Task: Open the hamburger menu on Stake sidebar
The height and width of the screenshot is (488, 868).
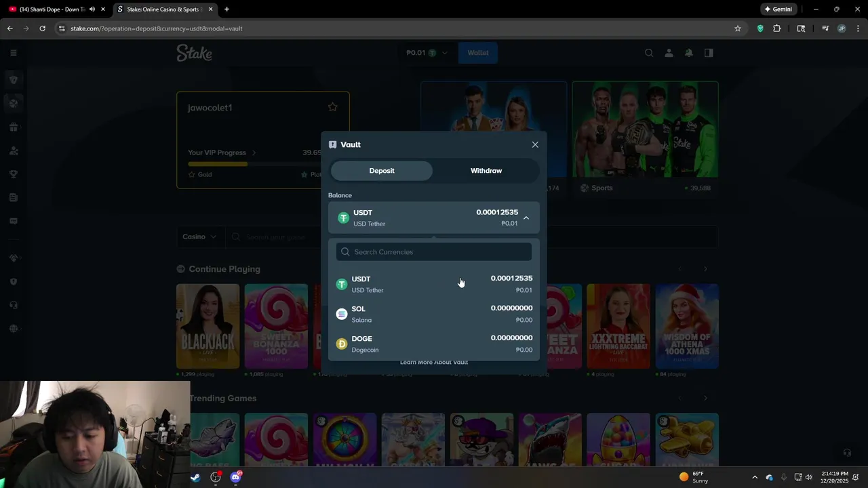Action: click(x=13, y=53)
